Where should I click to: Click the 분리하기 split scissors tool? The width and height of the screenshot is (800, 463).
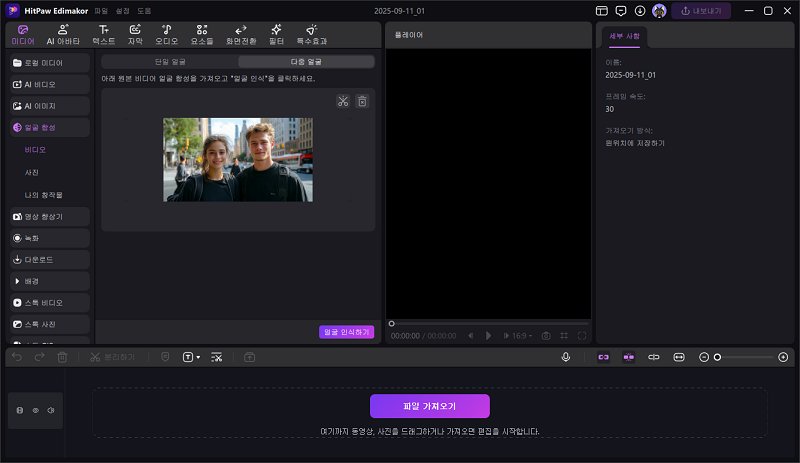(112, 357)
